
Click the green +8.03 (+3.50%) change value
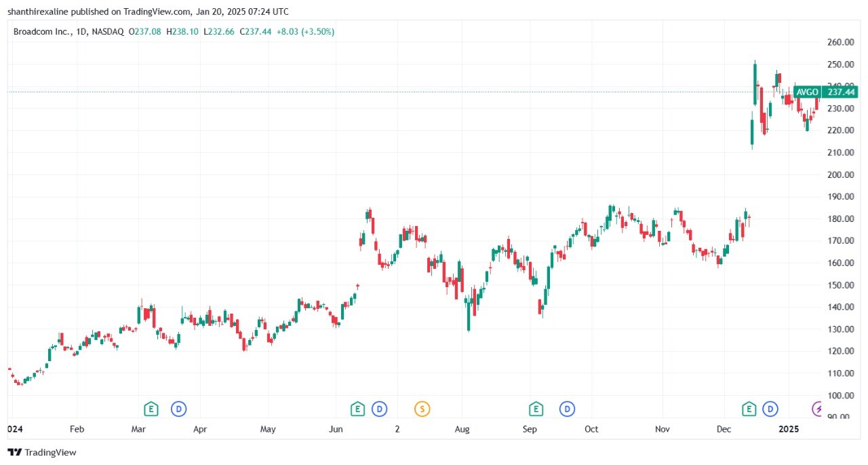click(x=305, y=31)
